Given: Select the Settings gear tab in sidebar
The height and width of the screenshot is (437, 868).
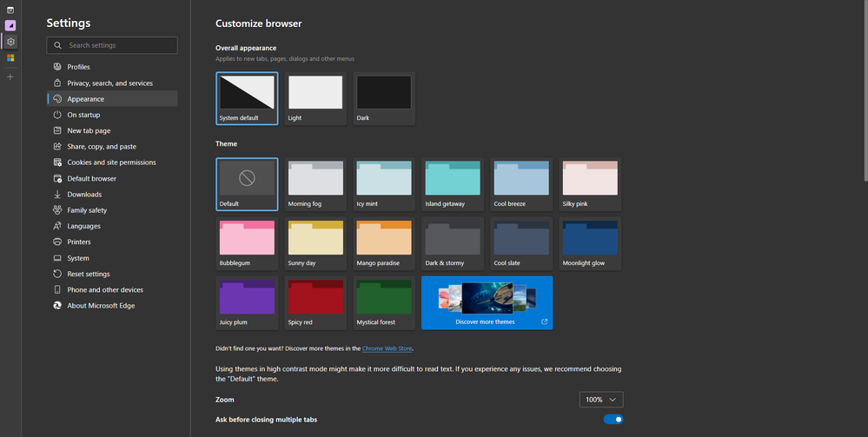Looking at the screenshot, I should 10,42.
